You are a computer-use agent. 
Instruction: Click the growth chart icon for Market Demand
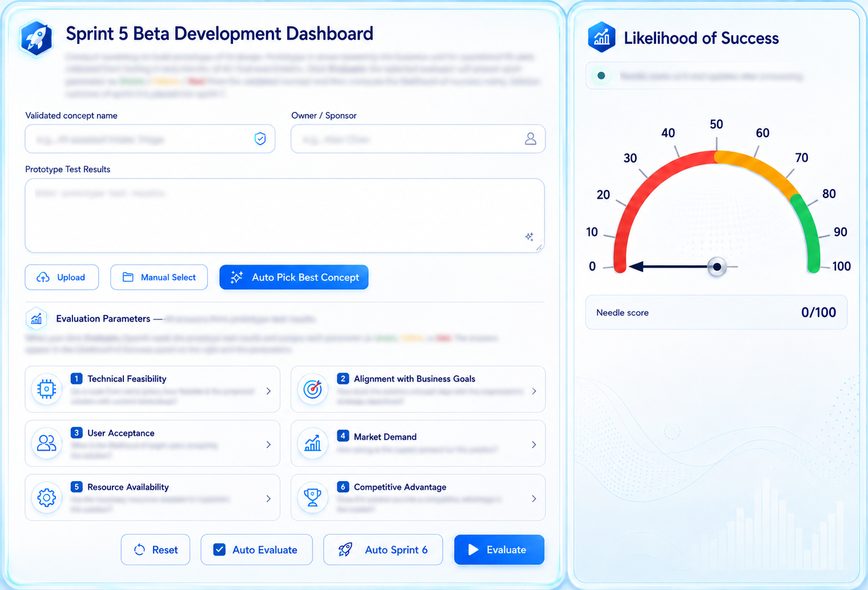tap(313, 443)
